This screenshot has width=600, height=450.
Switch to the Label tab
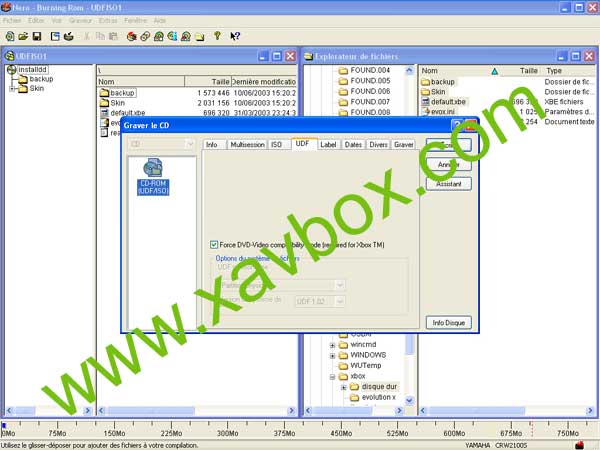[328, 145]
